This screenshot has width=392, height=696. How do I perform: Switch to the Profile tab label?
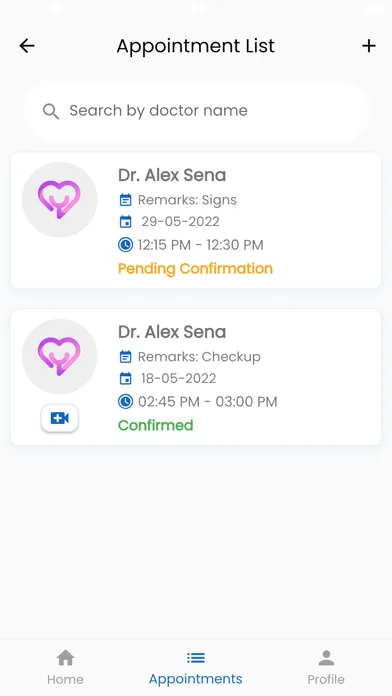pyautogui.click(x=326, y=679)
